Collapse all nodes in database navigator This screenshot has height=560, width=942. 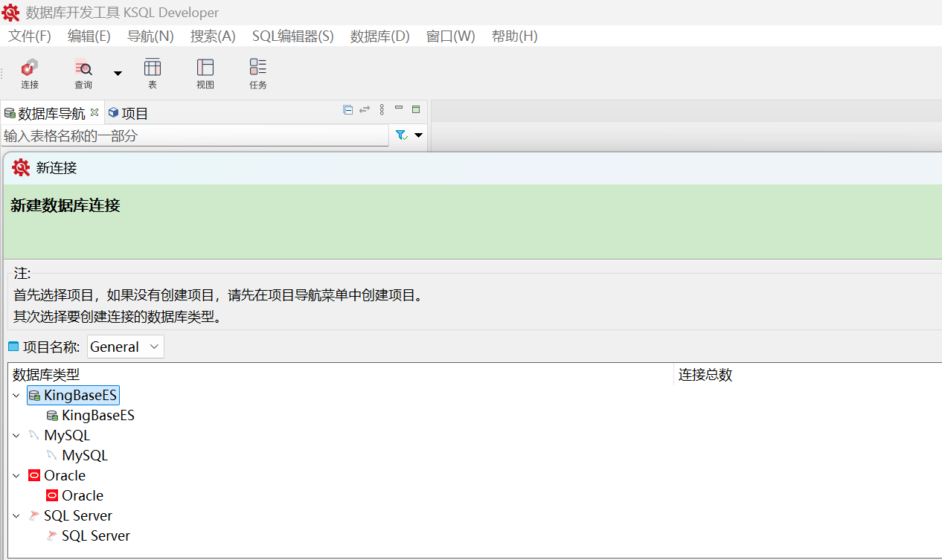pos(347,109)
